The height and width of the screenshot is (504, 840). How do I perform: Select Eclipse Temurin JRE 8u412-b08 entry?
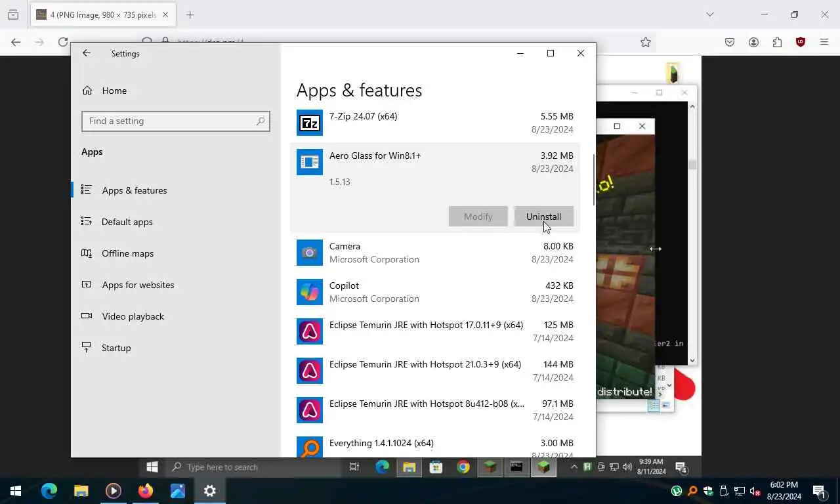tap(435, 410)
